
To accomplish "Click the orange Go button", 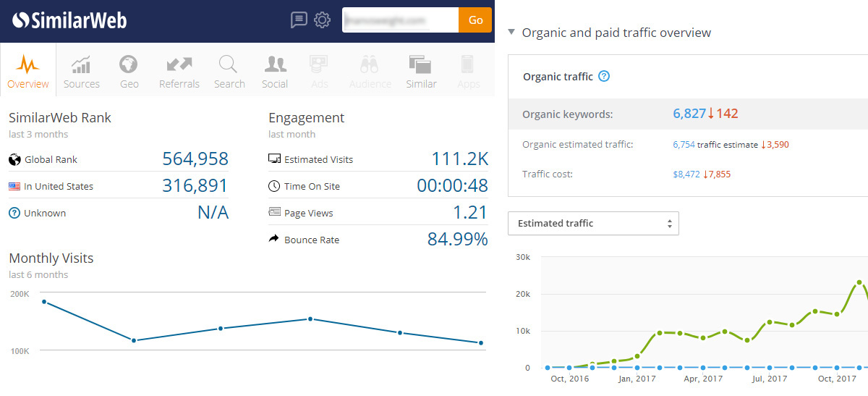I will click(475, 20).
